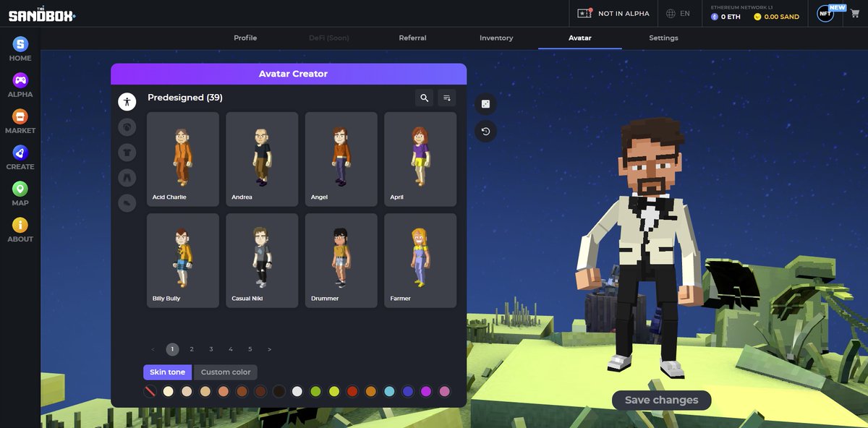The width and height of the screenshot is (868, 428).
Task: Switch to the DeFi (Soon) tab
Action: click(x=329, y=38)
